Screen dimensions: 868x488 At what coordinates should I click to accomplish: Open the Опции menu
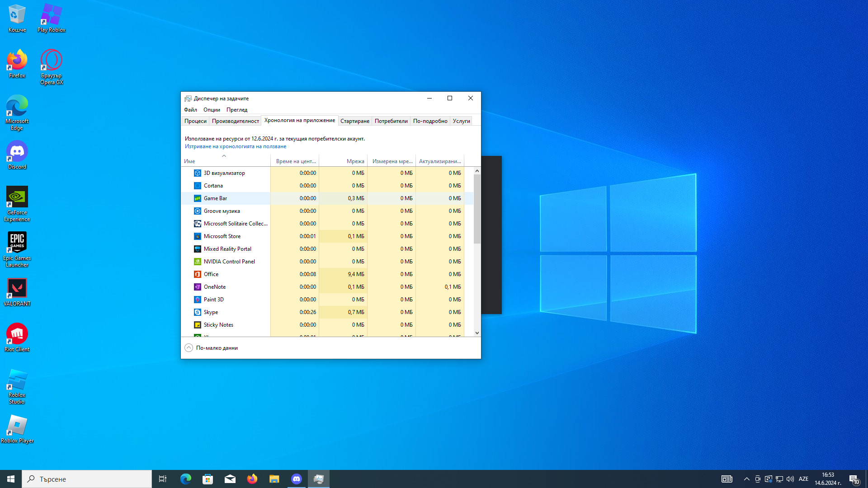pyautogui.click(x=212, y=110)
